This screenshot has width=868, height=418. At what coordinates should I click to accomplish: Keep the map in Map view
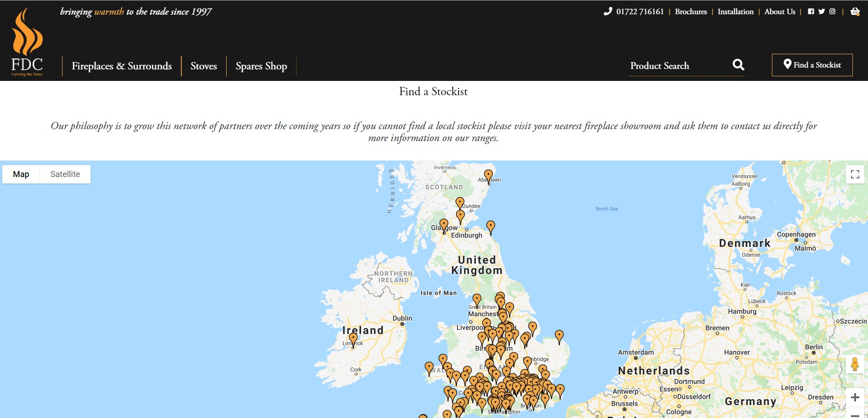pos(21,174)
